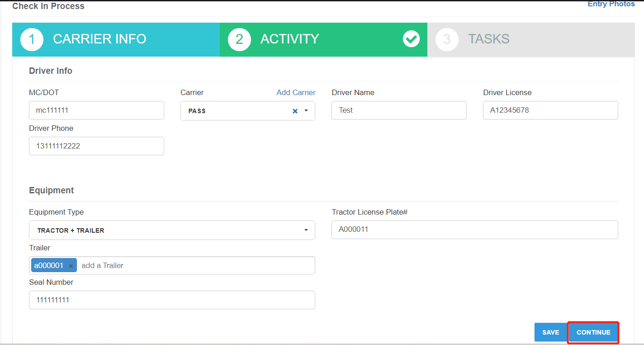Open the Add Carrier link
The height and width of the screenshot is (345, 644).
click(296, 92)
